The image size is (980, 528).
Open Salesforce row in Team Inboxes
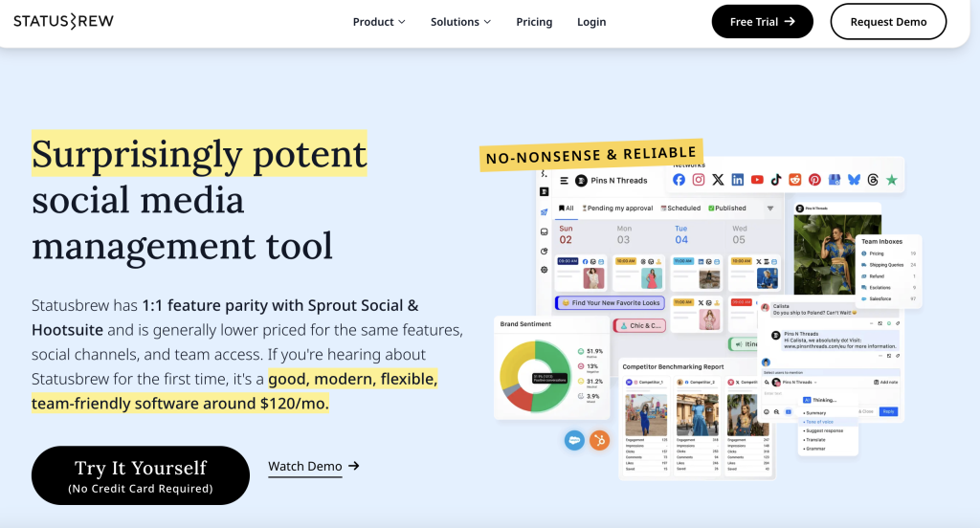click(x=888, y=298)
